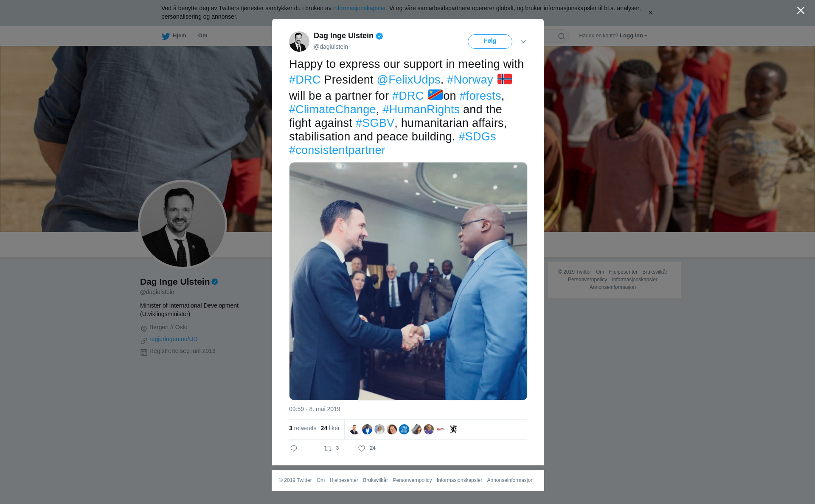View the 3 retweets list
The image size is (815, 504).
point(303,428)
